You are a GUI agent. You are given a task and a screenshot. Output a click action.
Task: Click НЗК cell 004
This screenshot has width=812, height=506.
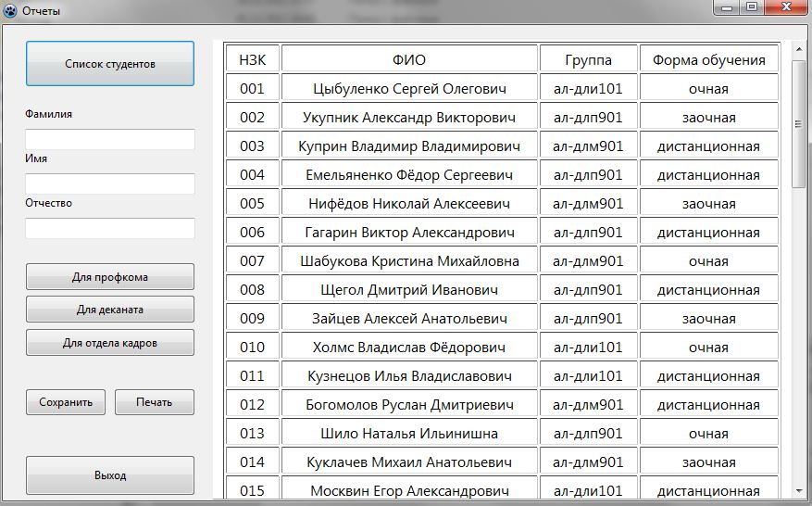coord(252,175)
